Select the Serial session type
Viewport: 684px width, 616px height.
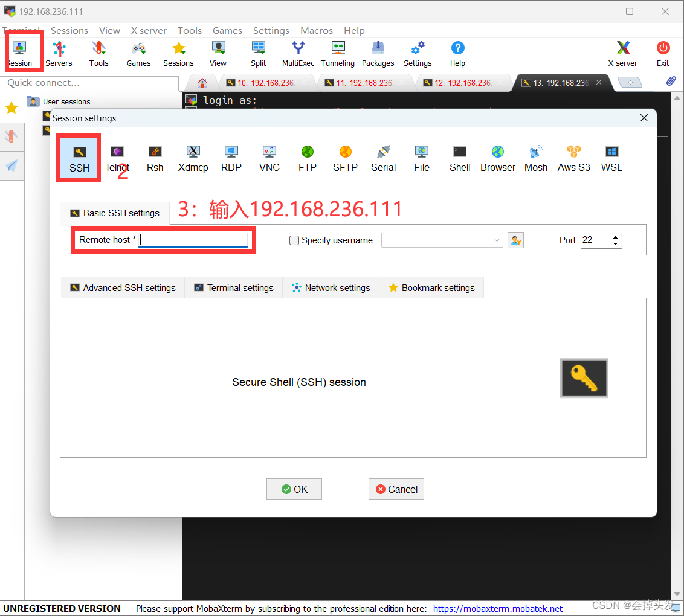point(384,159)
